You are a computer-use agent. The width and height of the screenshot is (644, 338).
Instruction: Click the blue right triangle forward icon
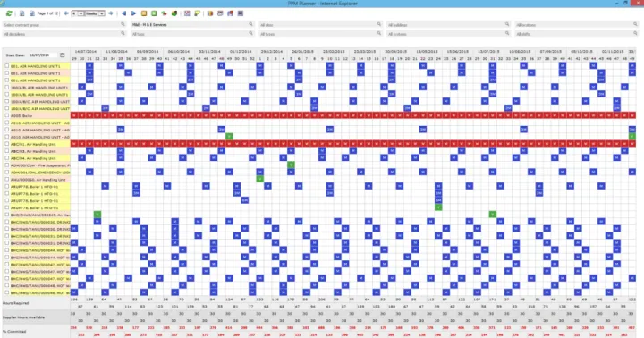click(133, 13)
